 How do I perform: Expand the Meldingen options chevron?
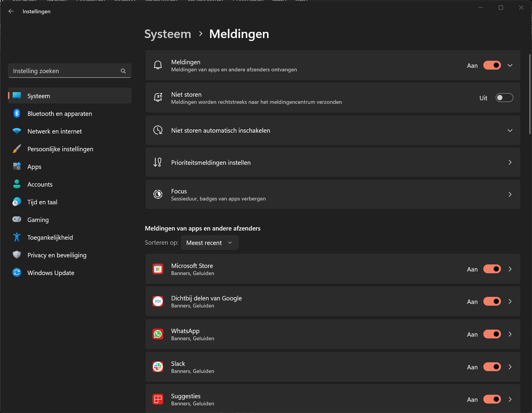click(510, 65)
